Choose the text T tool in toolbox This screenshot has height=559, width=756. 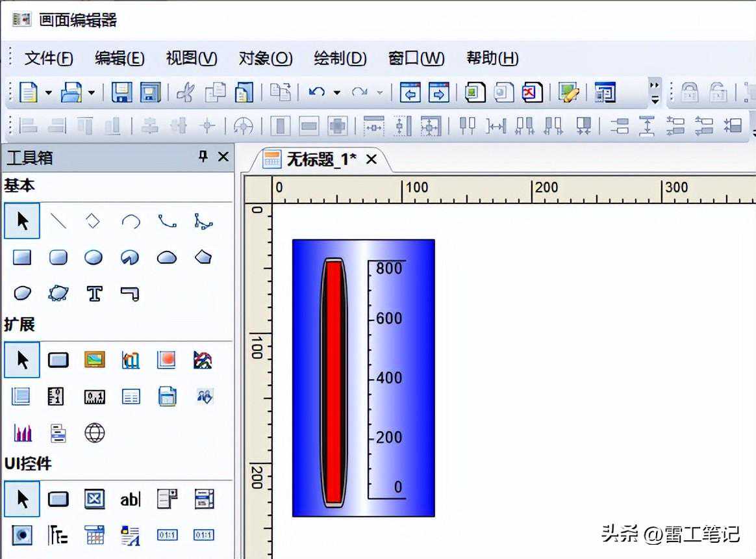click(95, 294)
